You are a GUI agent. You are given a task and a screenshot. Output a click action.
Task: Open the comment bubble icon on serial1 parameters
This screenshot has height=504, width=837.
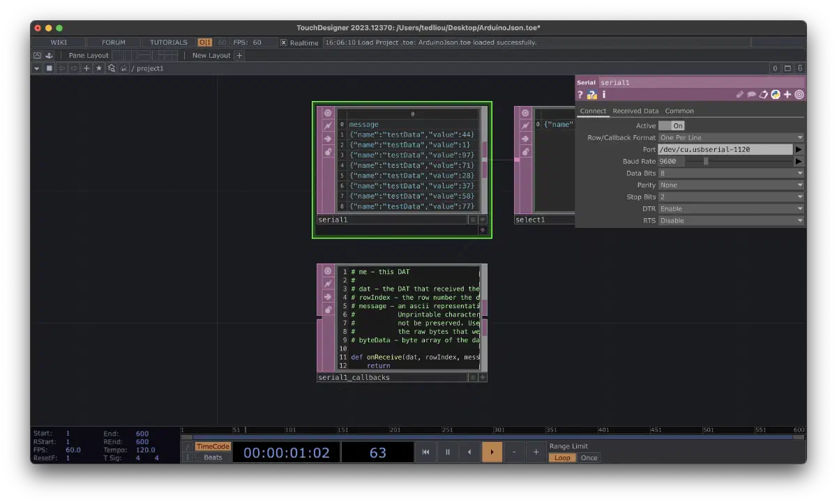click(x=753, y=94)
